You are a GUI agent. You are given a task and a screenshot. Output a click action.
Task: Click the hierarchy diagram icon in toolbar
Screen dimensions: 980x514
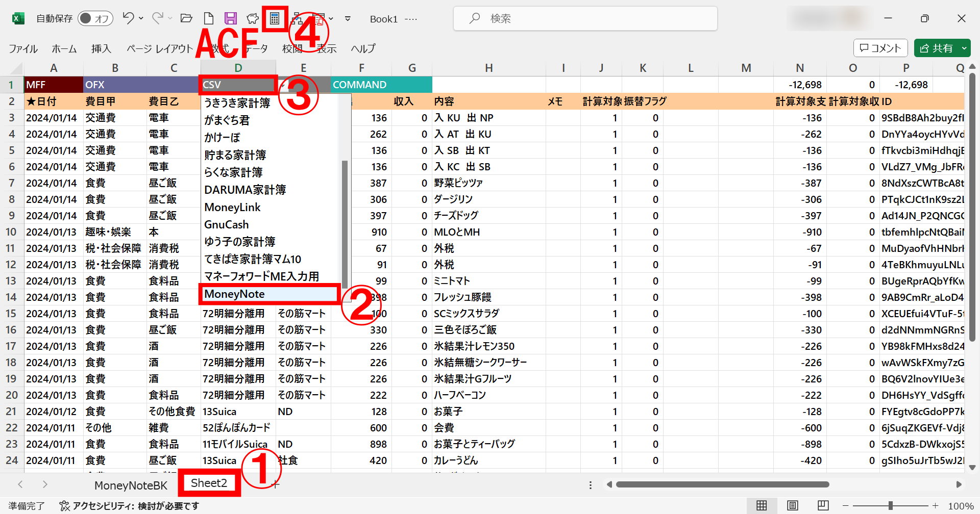[297, 19]
